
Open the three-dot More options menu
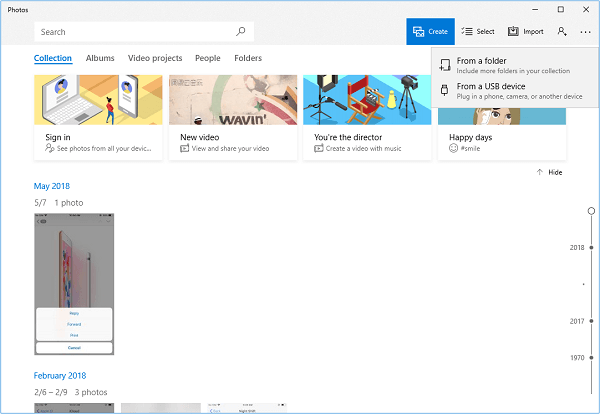tap(585, 32)
